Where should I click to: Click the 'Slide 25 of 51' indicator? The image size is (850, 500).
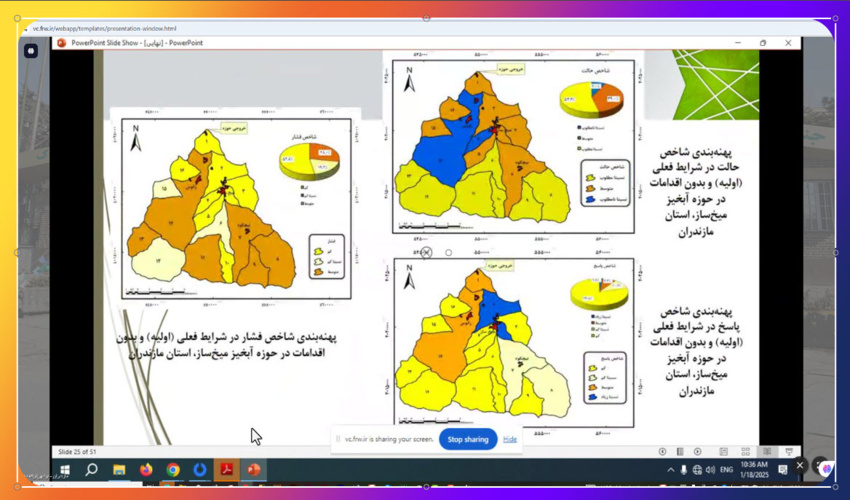point(77,452)
